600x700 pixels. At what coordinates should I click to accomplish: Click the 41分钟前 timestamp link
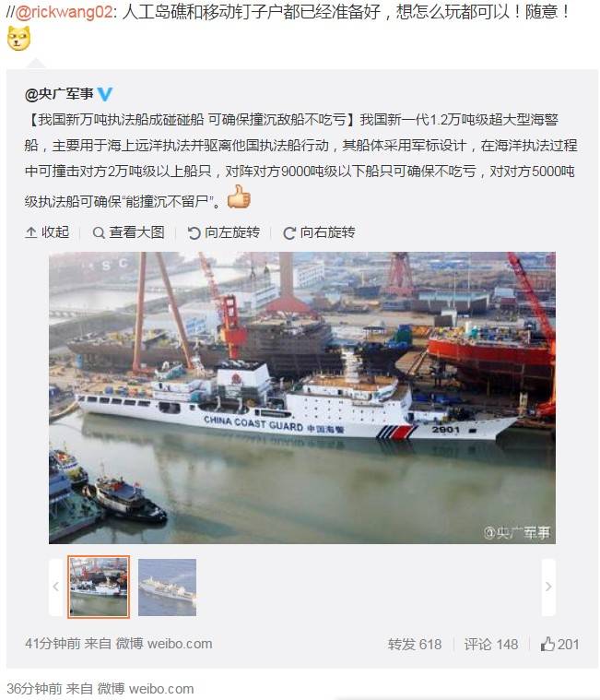(53, 644)
